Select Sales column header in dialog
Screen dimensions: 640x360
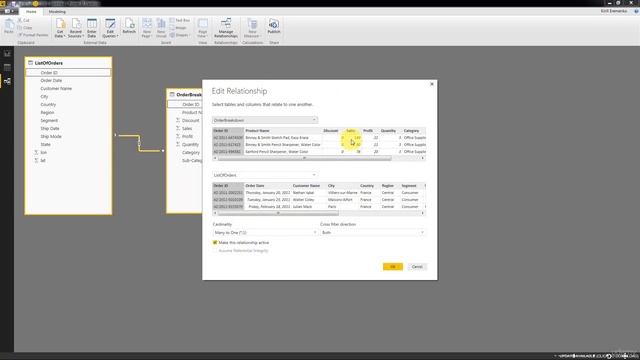click(x=351, y=131)
